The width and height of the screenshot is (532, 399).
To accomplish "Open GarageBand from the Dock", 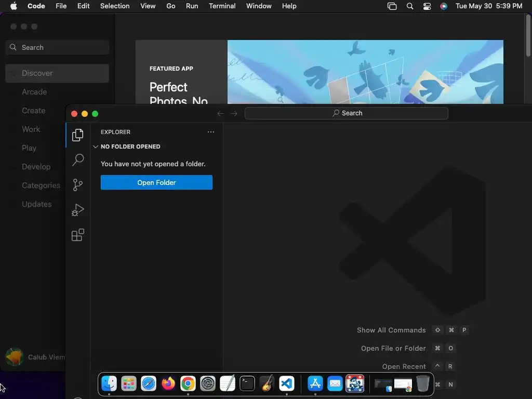I will click(x=267, y=384).
